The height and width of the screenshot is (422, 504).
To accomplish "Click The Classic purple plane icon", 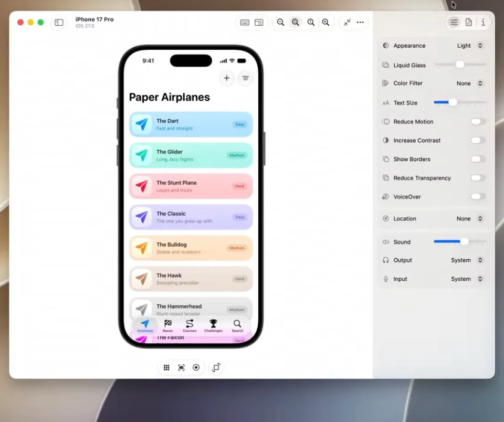I will click(142, 217).
